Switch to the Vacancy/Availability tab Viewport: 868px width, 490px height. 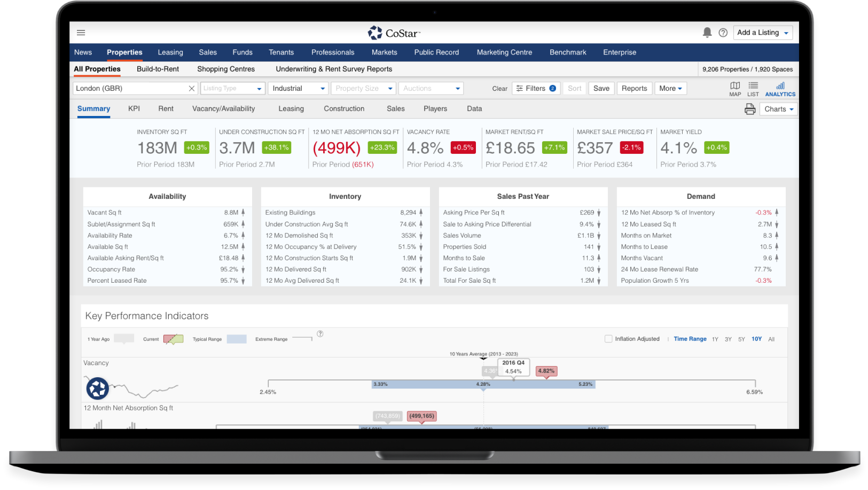point(223,108)
